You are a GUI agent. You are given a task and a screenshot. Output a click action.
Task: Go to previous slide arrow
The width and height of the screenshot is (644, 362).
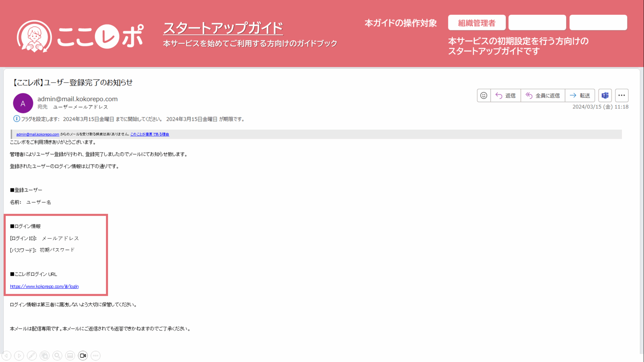coord(7,355)
